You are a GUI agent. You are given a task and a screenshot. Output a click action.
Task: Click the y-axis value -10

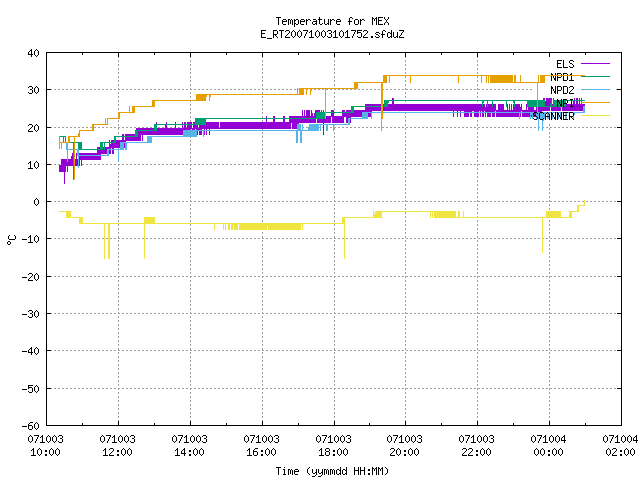(31, 239)
